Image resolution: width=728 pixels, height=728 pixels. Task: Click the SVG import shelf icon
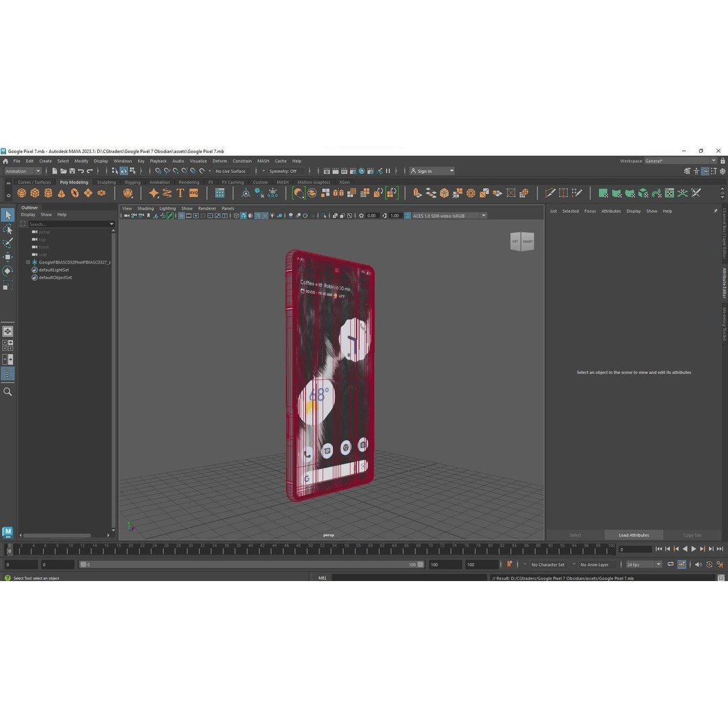(193, 193)
